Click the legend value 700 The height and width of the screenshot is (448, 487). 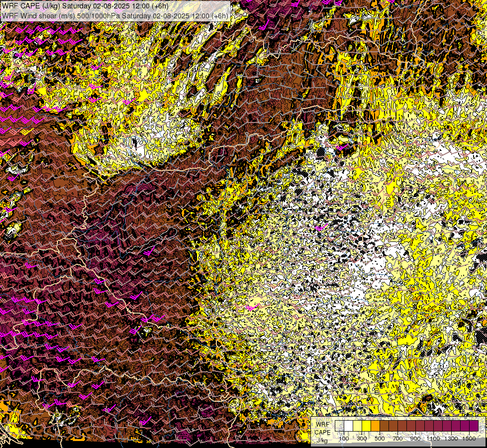(x=397, y=439)
